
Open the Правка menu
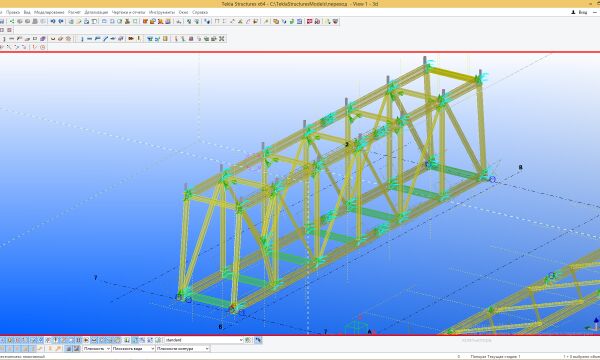coord(13,12)
